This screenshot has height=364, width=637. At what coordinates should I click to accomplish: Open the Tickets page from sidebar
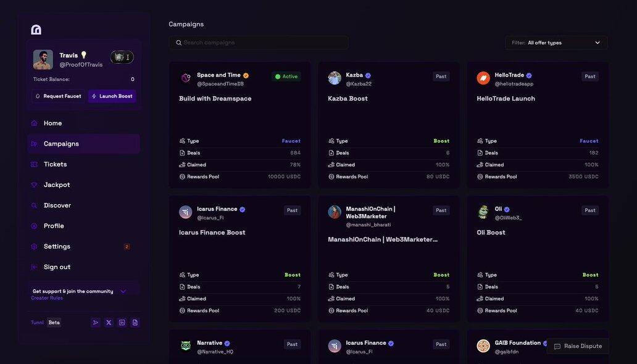(55, 164)
